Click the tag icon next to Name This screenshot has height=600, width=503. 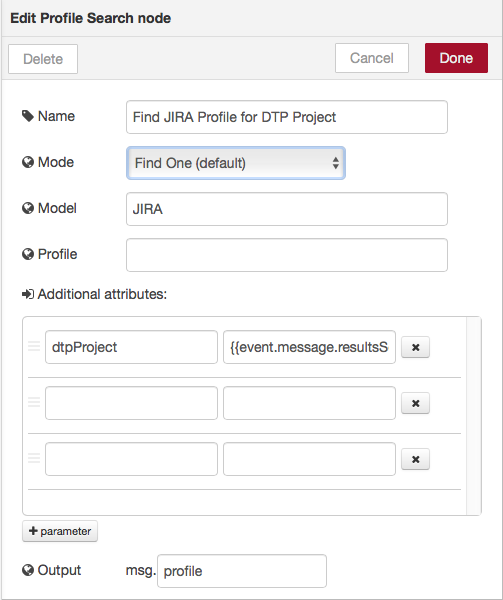(x=28, y=116)
